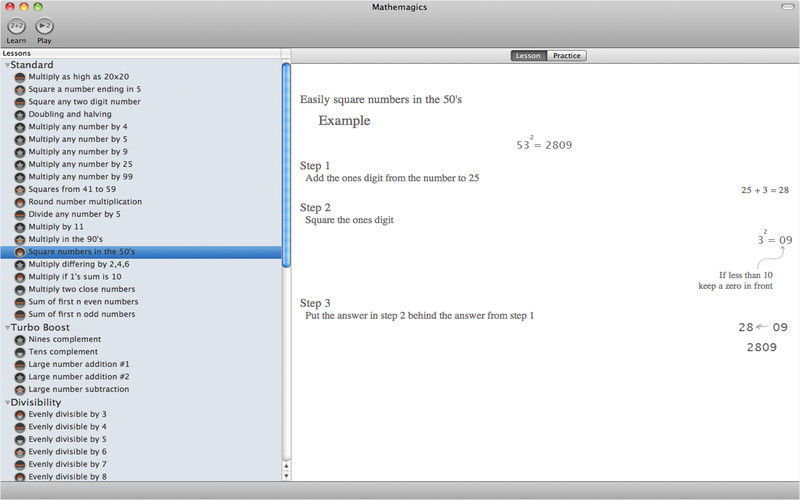
Task: Click icon beside Evenly divisible by 3
Action: (20, 415)
